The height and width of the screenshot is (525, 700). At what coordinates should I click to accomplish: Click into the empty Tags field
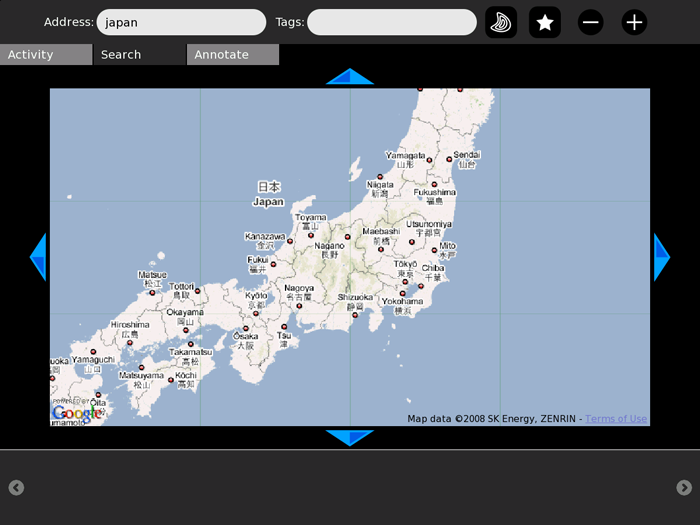(391, 22)
